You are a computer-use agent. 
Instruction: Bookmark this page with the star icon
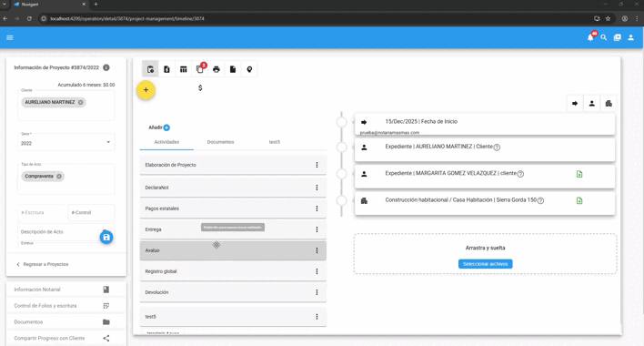(x=608, y=18)
